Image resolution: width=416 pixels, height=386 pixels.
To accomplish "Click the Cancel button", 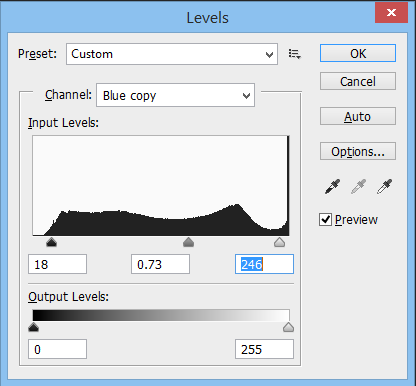I will click(358, 81).
